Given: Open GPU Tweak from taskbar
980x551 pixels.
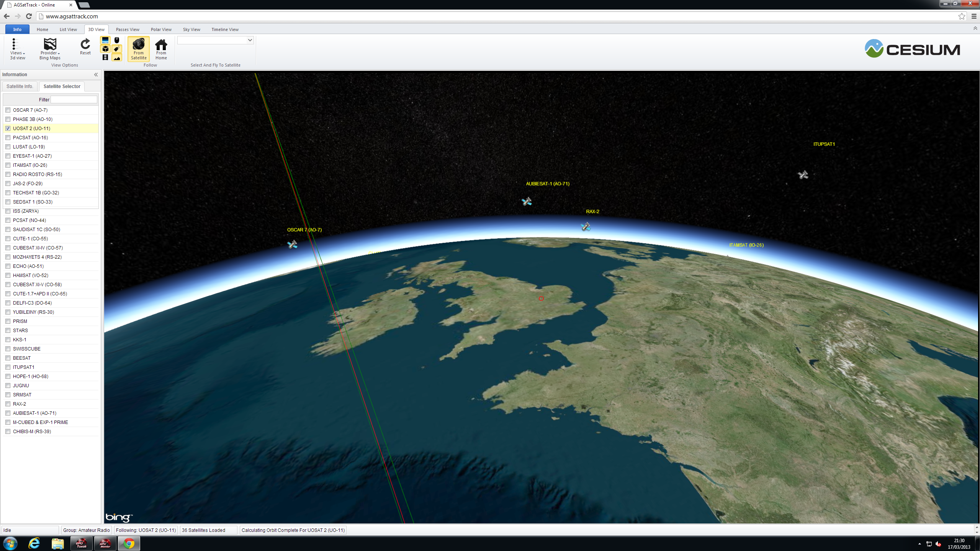Looking at the screenshot, I should point(81,543).
